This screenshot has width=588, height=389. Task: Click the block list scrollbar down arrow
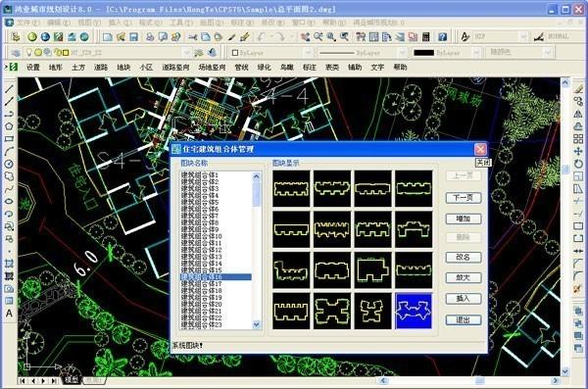(x=257, y=324)
